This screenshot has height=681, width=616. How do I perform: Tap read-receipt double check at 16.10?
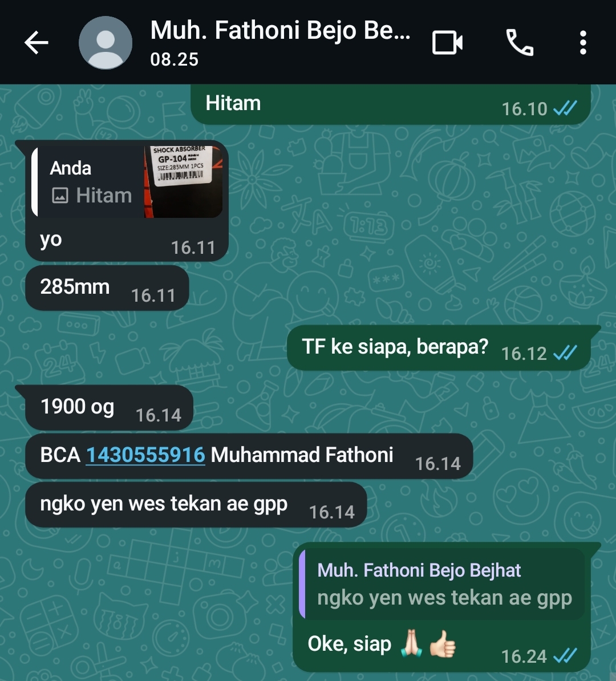[565, 108]
